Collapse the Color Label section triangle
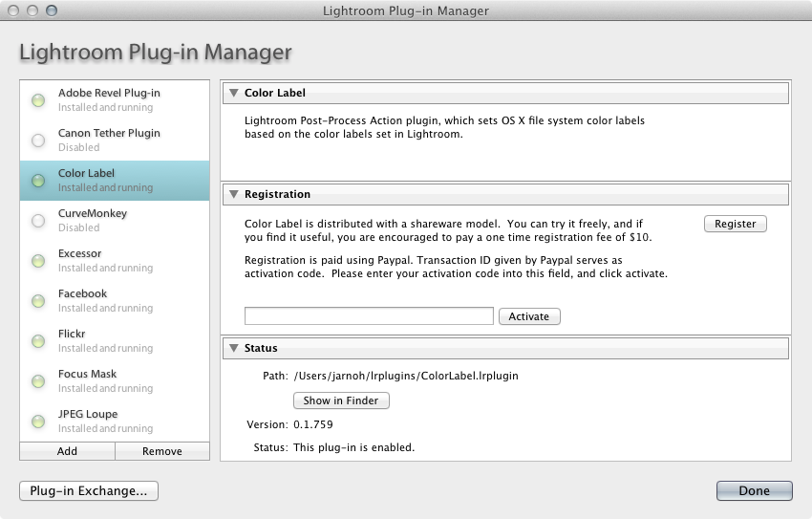 pyautogui.click(x=234, y=93)
